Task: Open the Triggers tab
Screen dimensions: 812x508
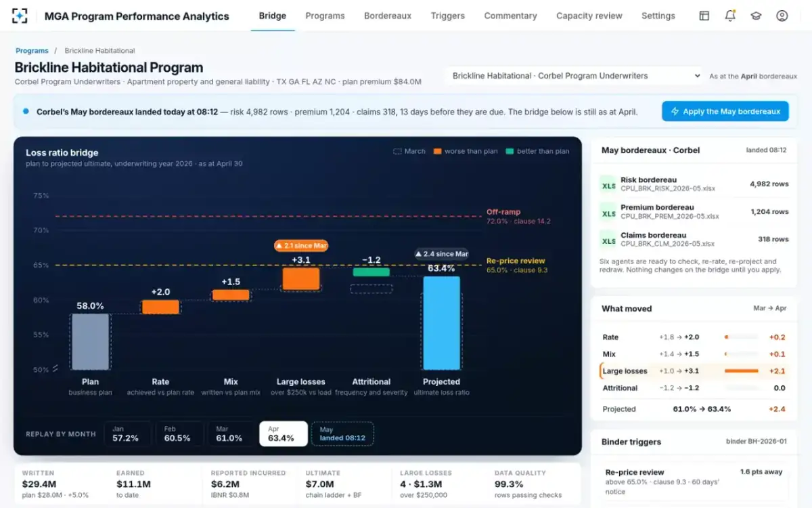Action: [x=448, y=16]
